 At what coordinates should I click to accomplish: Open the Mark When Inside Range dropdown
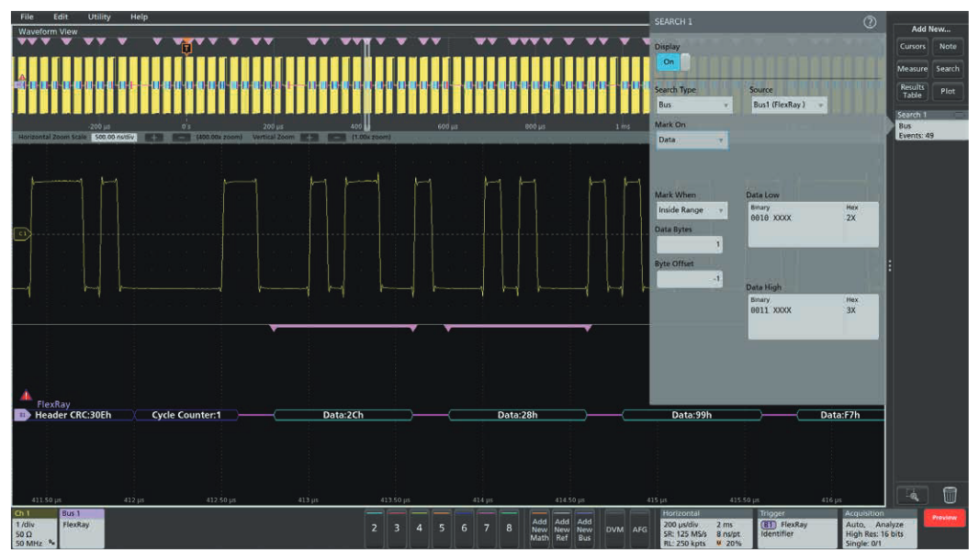[x=692, y=210]
